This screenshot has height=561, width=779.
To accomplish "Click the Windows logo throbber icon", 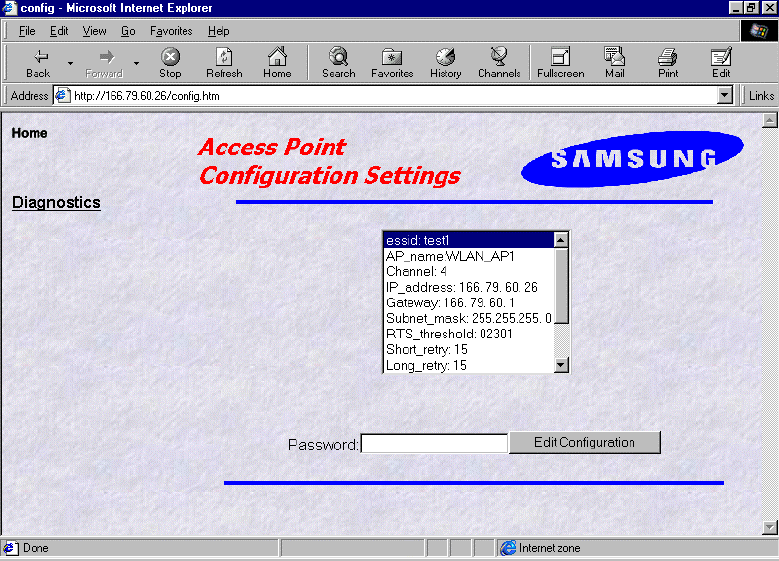I will [x=758, y=31].
